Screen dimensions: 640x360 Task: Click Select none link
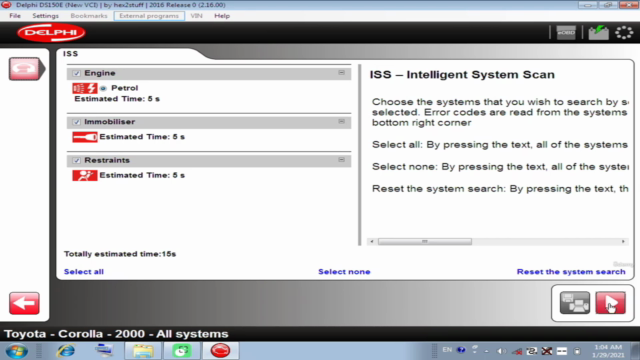pyautogui.click(x=344, y=272)
